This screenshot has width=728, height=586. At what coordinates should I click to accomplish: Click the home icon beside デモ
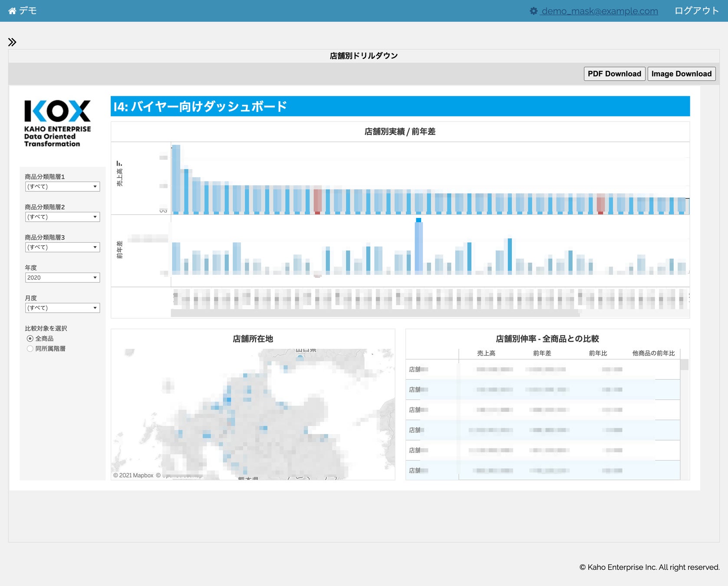[12, 11]
